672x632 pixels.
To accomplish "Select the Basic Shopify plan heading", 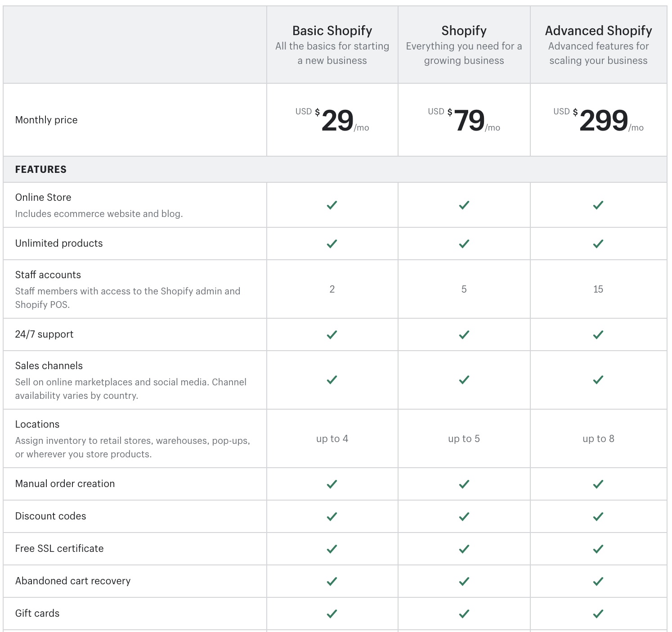I will 332,31.
